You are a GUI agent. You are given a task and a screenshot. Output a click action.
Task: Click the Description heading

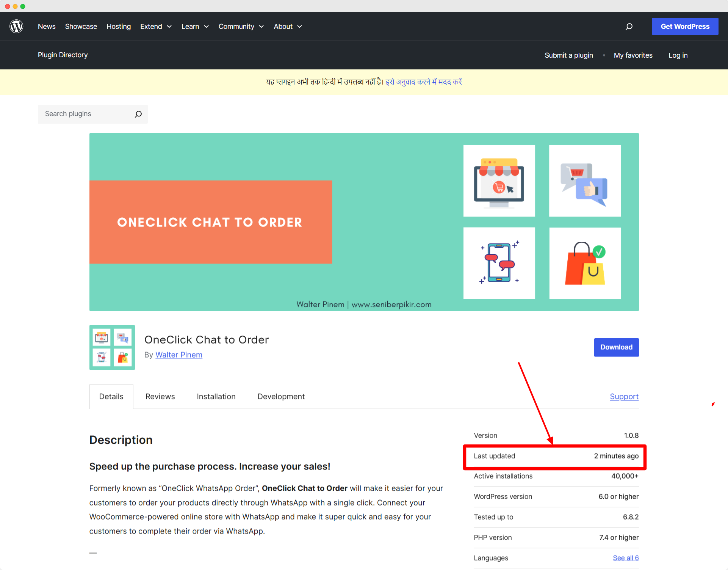pos(121,440)
